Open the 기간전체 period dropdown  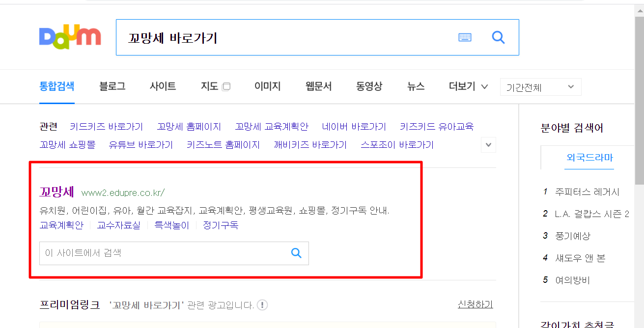click(x=540, y=87)
